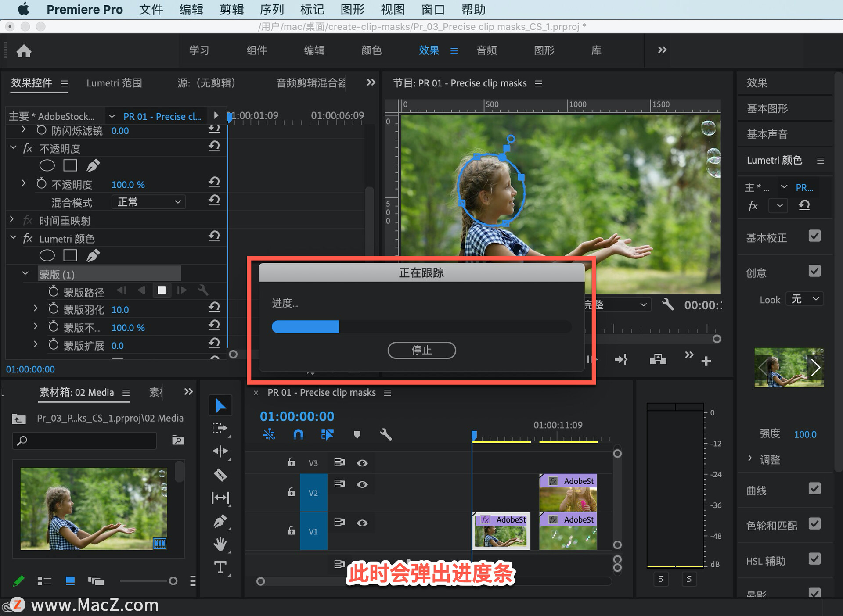Expand the 调整 section in Lumetri
The width and height of the screenshot is (843, 616).
coord(750,458)
